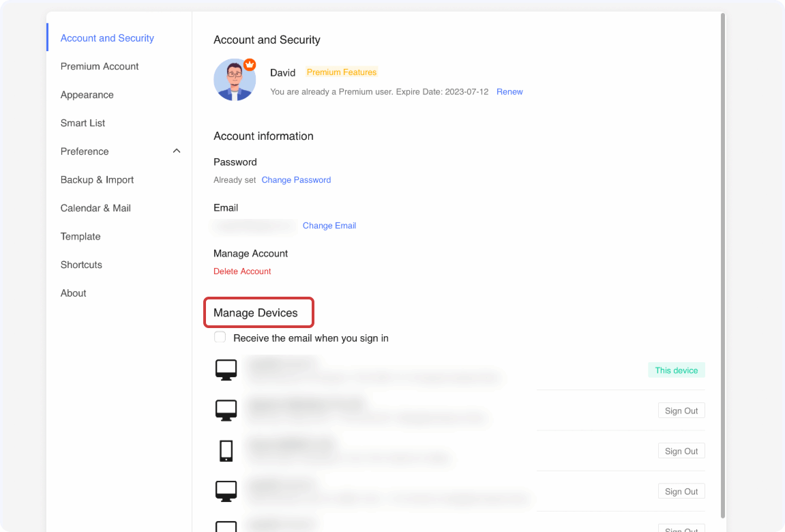Click David's profile avatar picture
The height and width of the screenshot is (532, 785).
pyautogui.click(x=234, y=80)
